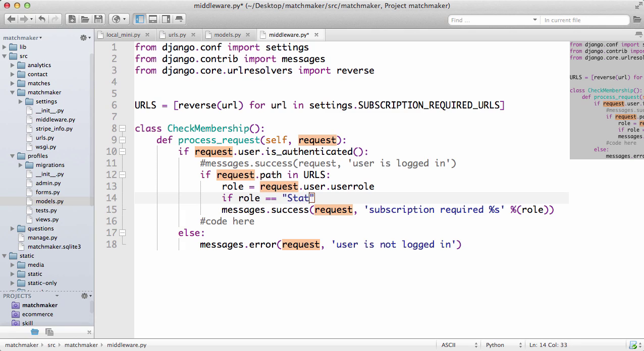The image size is (644, 351).
Task: Click the Redo toolbar icon
Action: click(x=55, y=19)
